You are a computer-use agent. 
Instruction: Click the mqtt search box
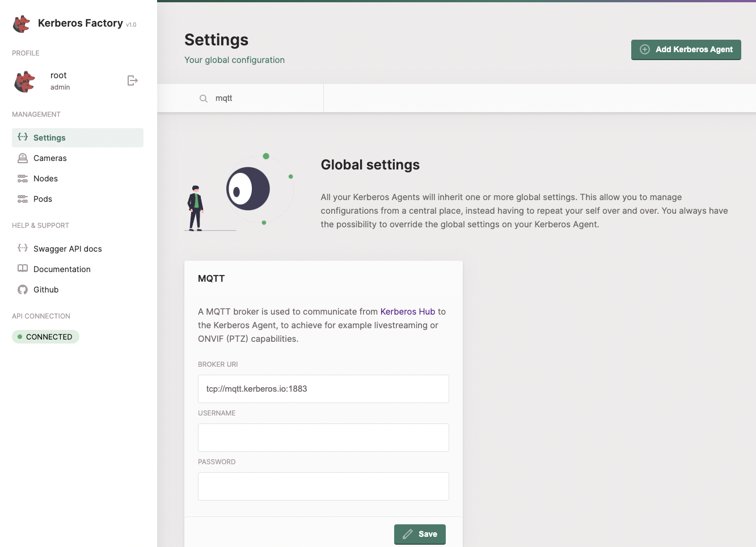tap(244, 98)
